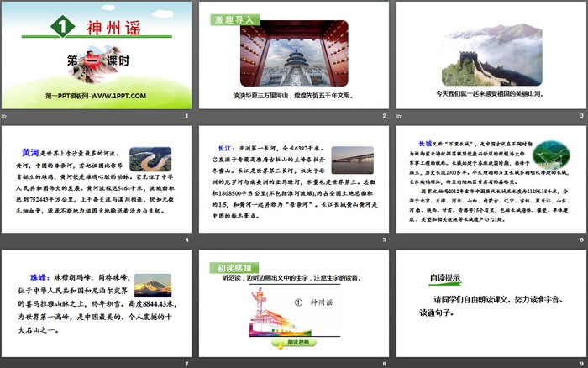Click the colorful Tiananmen illustration in slide 8

[280, 312]
